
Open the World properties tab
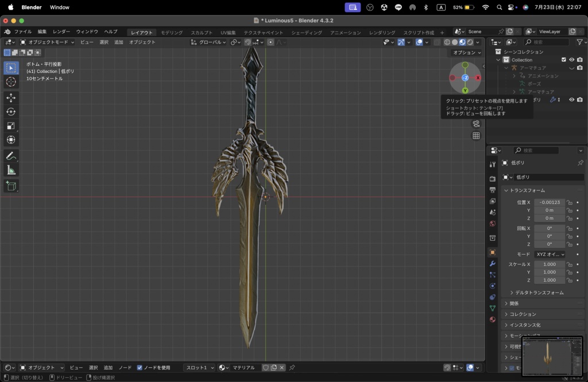coord(492,223)
